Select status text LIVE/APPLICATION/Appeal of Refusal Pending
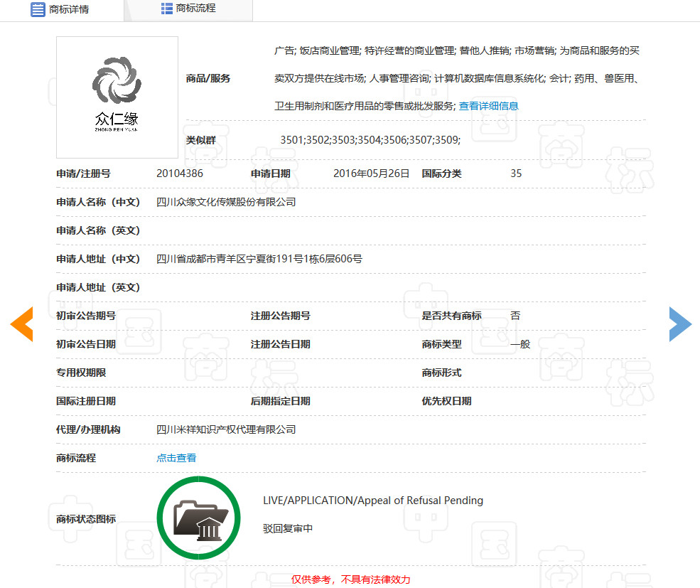The image size is (700, 588). click(x=373, y=501)
